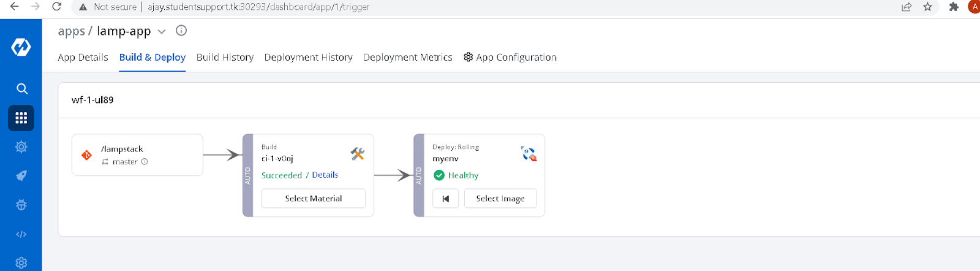The image size is (980, 271).
Task: Click the Select Material button
Action: pyautogui.click(x=314, y=199)
